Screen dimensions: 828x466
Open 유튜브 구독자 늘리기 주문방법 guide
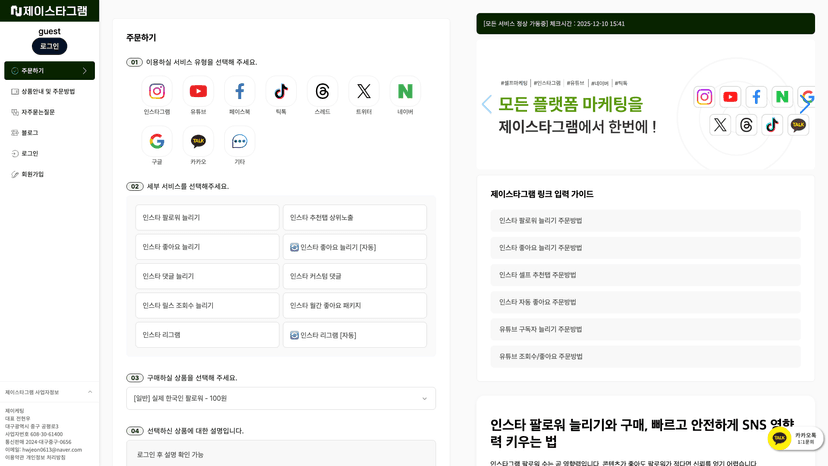tap(645, 329)
